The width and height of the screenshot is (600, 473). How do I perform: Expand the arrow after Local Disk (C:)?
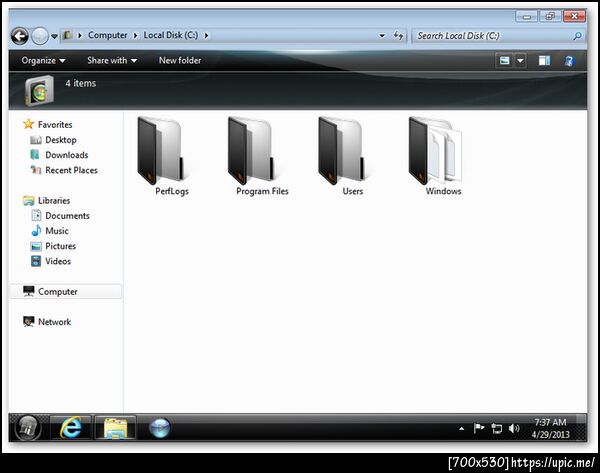tap(206, 36)
